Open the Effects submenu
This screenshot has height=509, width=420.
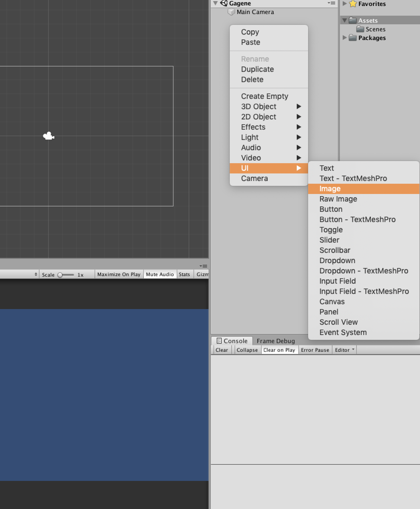pos(269,127)
